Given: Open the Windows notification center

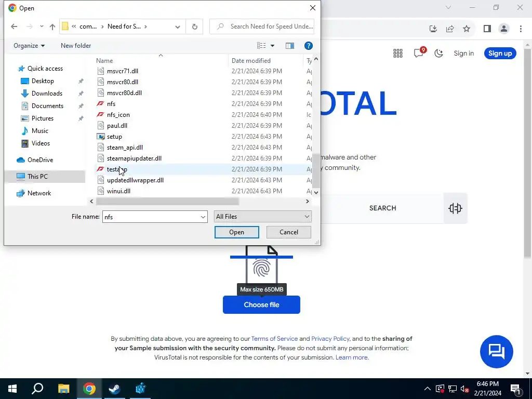Looking at the screenshot, I should (x=515, y=389).
